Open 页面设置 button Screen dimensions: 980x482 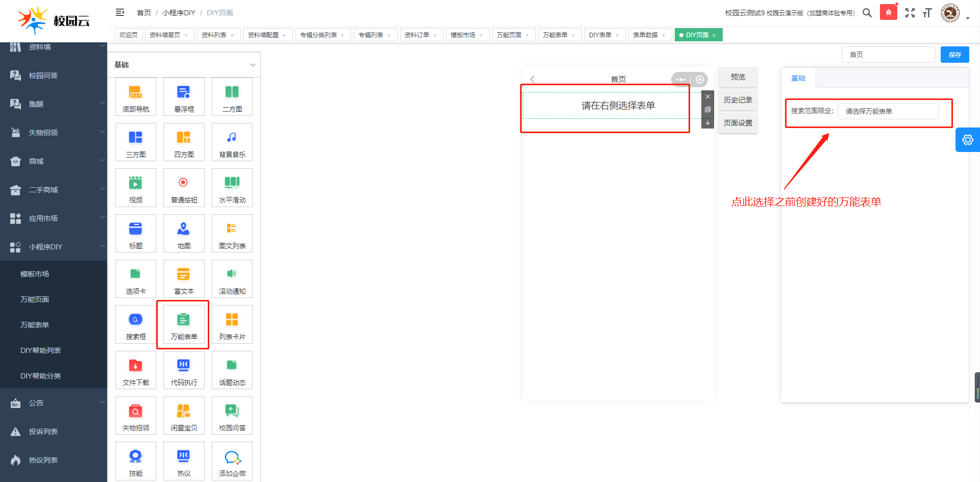(x=738, y=123)
